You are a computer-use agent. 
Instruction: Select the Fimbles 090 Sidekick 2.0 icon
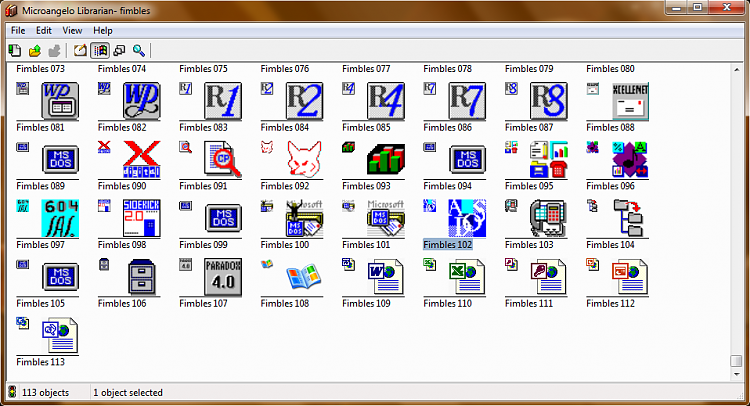[x=142, y=218]
